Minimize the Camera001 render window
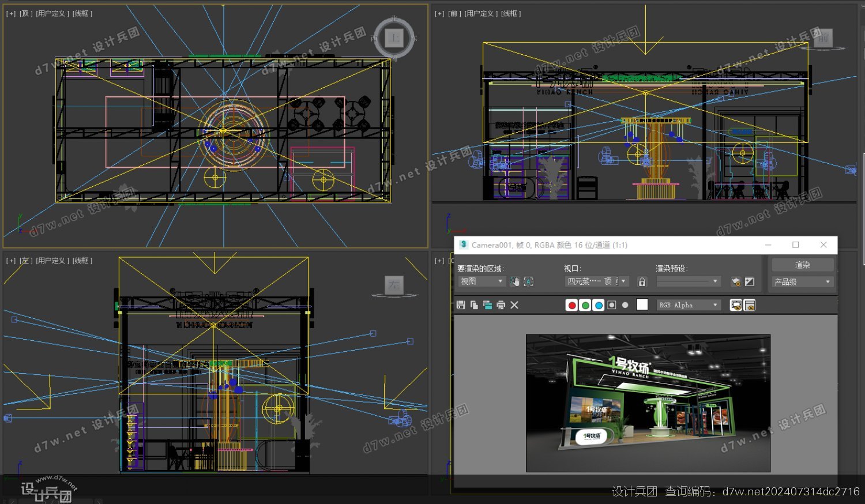Screen dimensions: 865x504 tap(768, 245)
